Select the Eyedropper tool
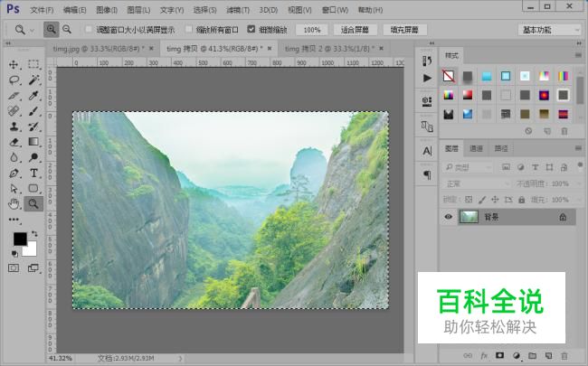 pyautogui.click(x=33, y=96)
